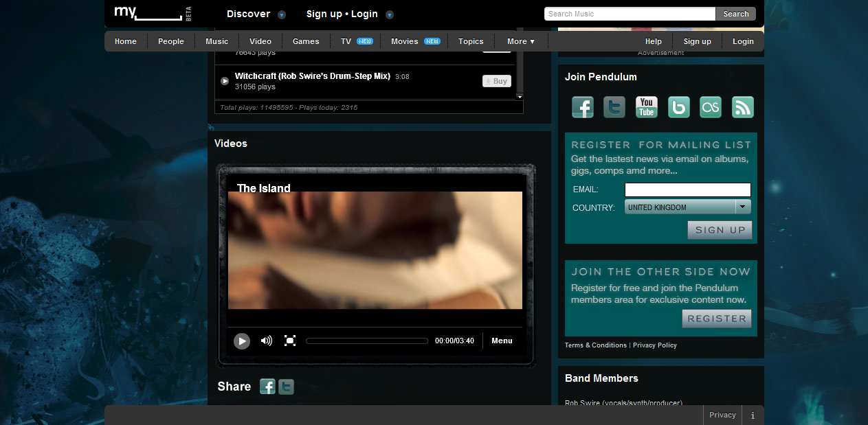Click the Total plays status text
The width and height of the screenshot is (868, 425).
tap(289, 107)
